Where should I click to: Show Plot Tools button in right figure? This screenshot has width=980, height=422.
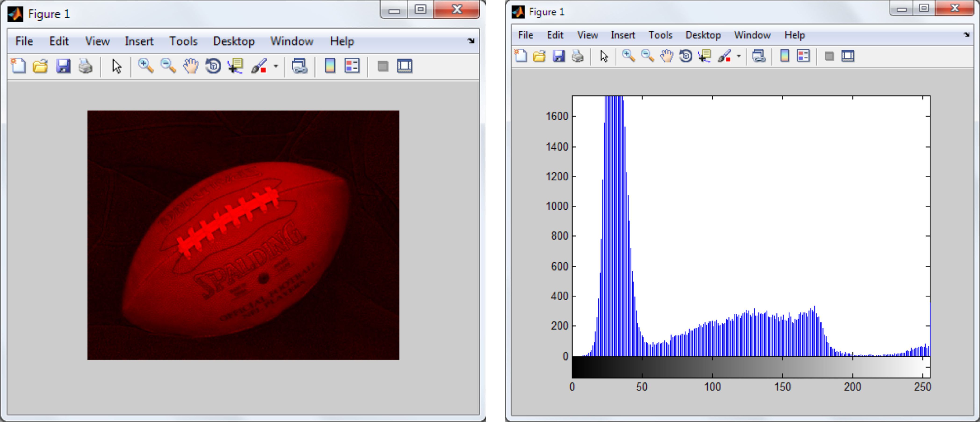coord(848,56)
